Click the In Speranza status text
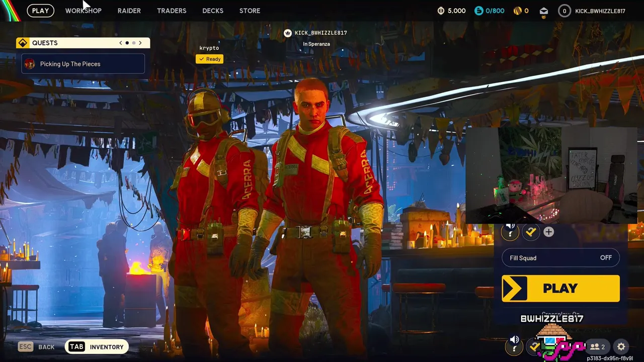Viewport: 644px width, 362px height. coord(316,44)
